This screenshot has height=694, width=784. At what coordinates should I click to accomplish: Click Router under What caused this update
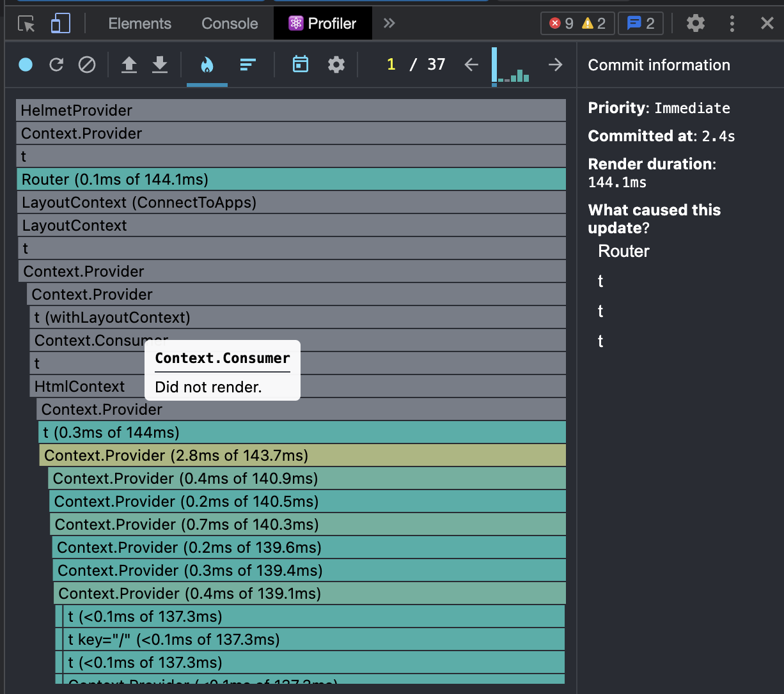623,251
